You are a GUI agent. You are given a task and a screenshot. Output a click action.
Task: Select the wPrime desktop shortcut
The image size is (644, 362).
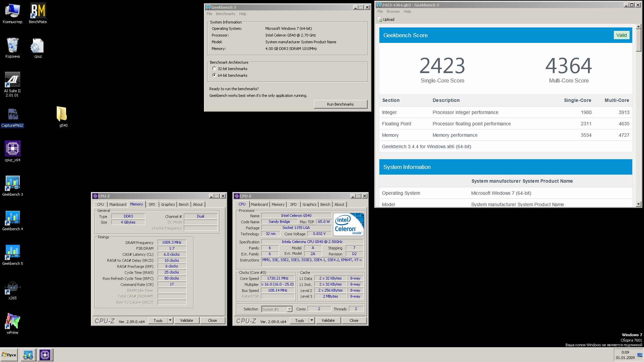click(12, 324)
